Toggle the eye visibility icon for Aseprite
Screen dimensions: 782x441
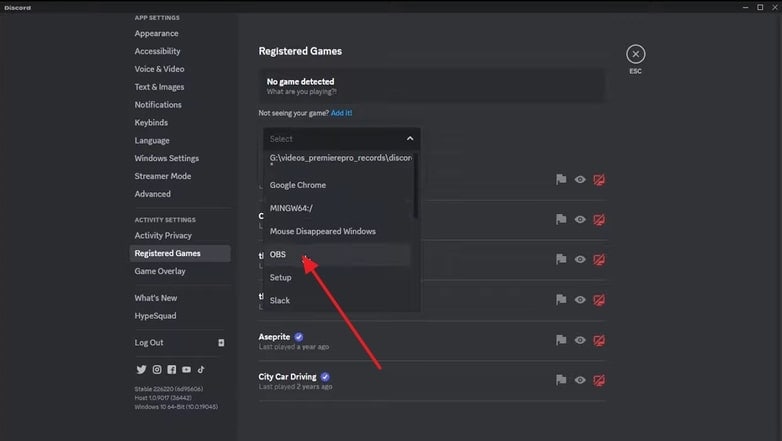[x=580, y=340]
